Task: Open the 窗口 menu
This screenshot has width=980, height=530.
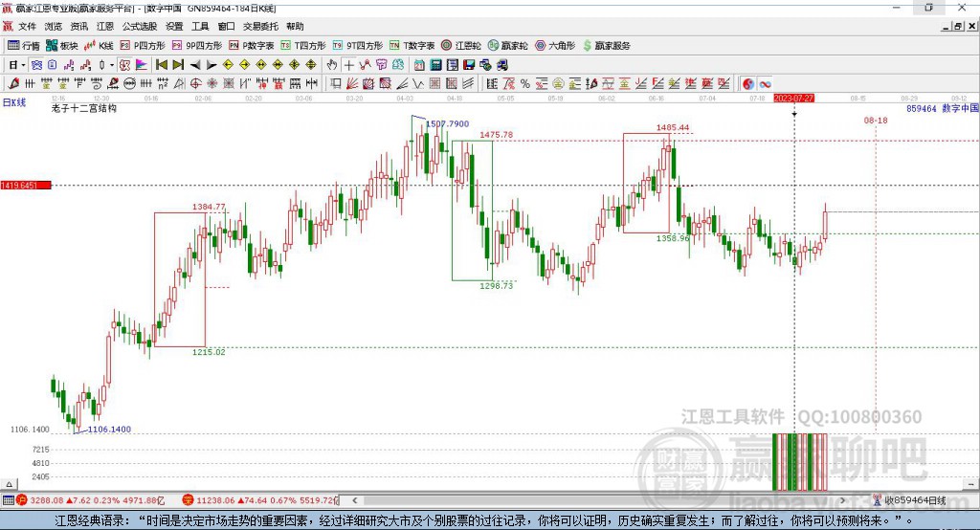Action: pyautogui.click(x=226, y=26)
